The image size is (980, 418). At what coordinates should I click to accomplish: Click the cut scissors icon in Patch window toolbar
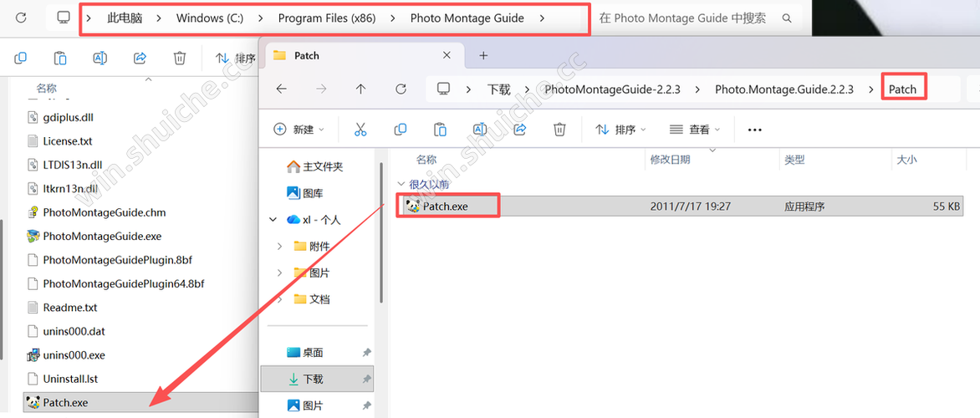(360, 130)
